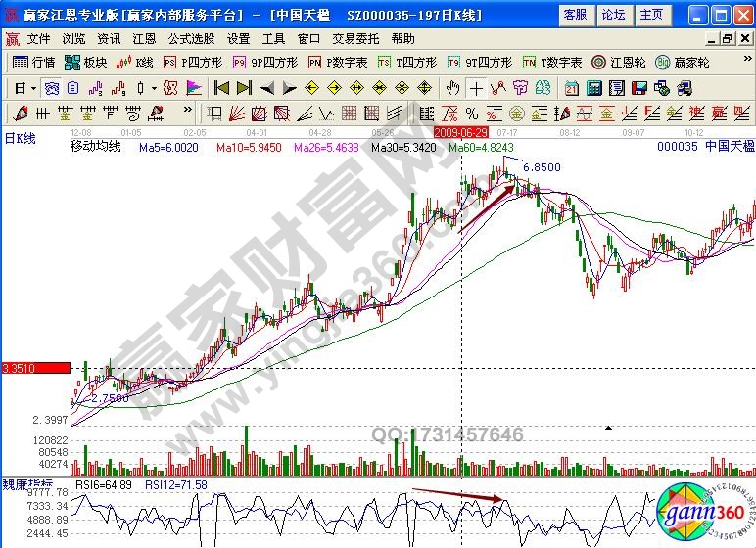Click the 主页 homepage button
The width and height of the screenshot is (756, 548).
tap(650, 15)
